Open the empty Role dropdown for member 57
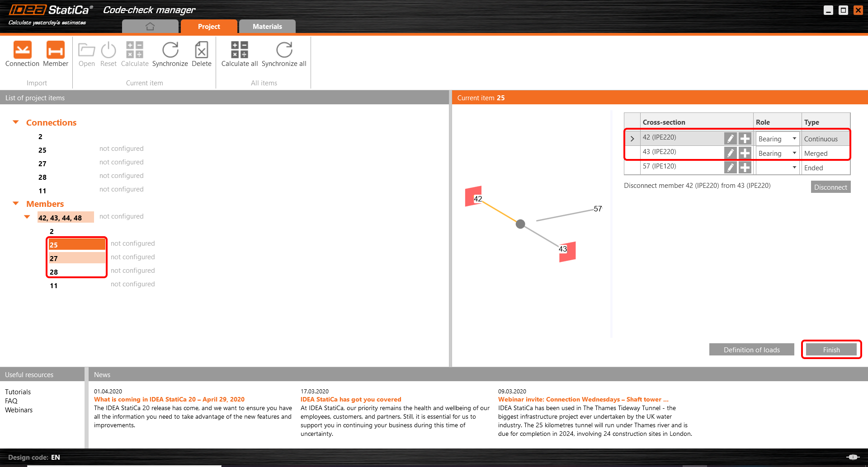The image size is (868, 467). pos(794,167)
